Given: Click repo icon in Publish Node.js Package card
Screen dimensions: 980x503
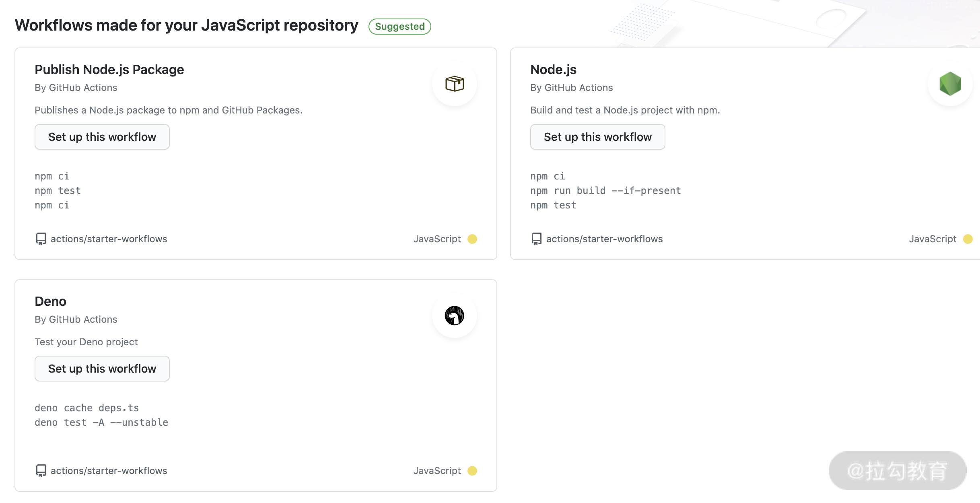Looking at the screenshot, I should 41,239.
